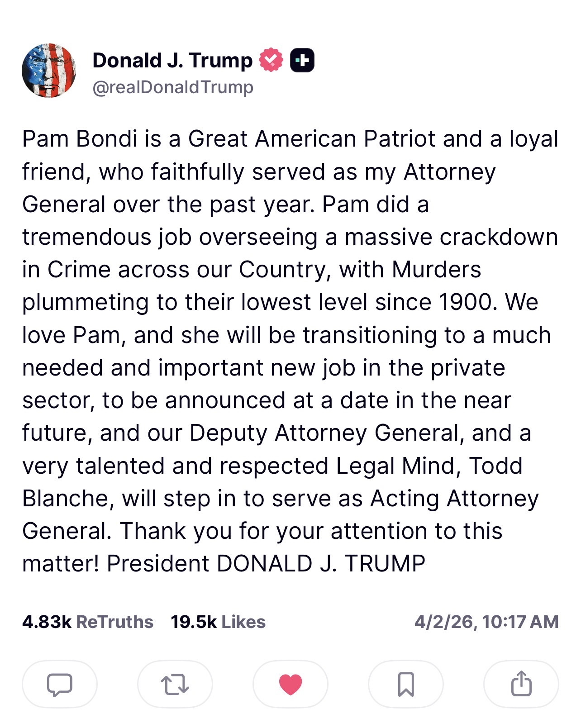The height and width of the screenshot is (728, 581).
Task: View the 19.5k Likes list
Action: pyautogui.click(x=218, y=622)
